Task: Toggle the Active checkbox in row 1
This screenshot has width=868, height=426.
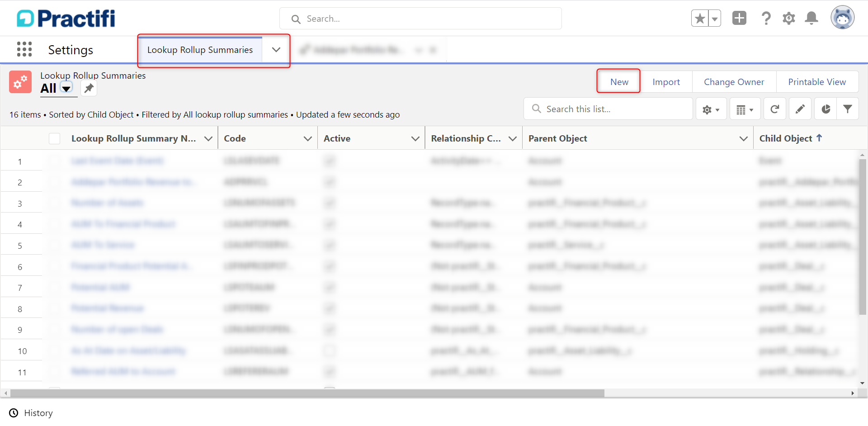Action: coord(330,161)
